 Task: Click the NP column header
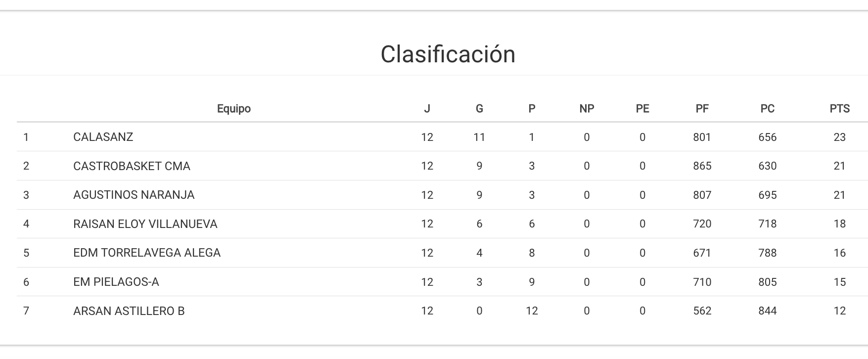tap(587, 109)
